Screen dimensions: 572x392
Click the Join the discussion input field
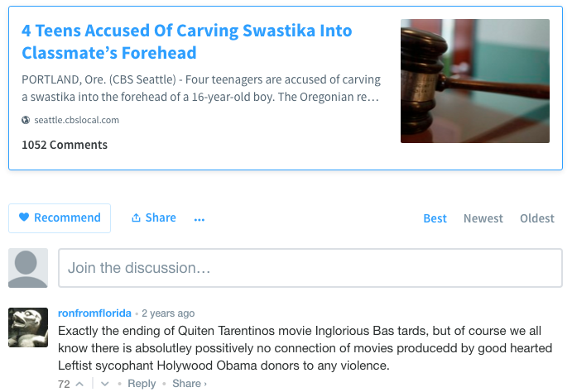tap(310, 268)
